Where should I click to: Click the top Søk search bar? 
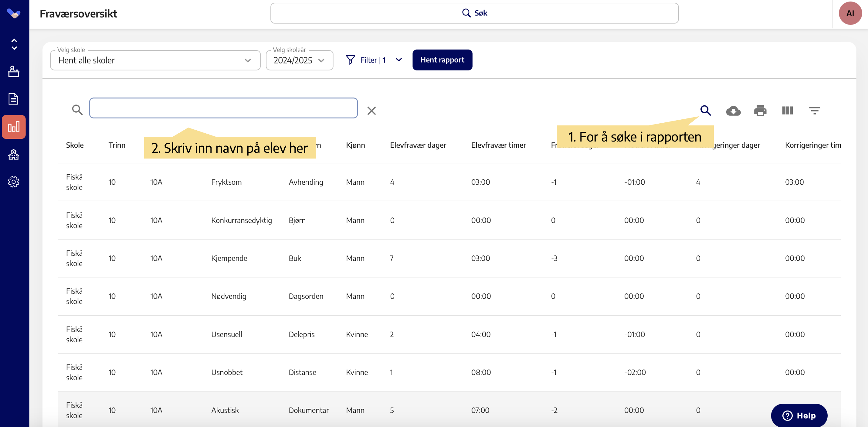tap(474, 13)
